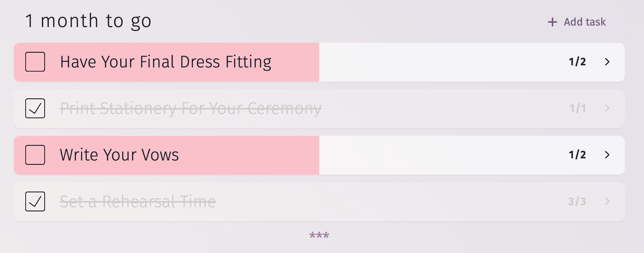The image size is (644, 253).
Task: Expand the Print Stationery chevron arrow
Action: pos(607,108)
